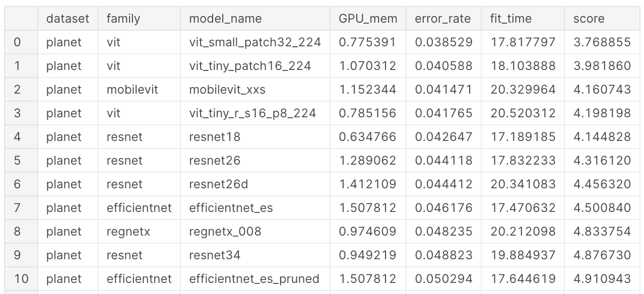Click the fit_time value 20.341083
Screen dimensions: 644x294
click(x=523, y=184)
